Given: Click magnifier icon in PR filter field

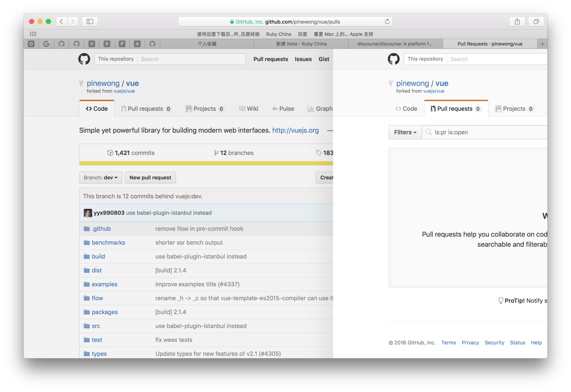Looking at the screenshot, I should pos(429,132).
